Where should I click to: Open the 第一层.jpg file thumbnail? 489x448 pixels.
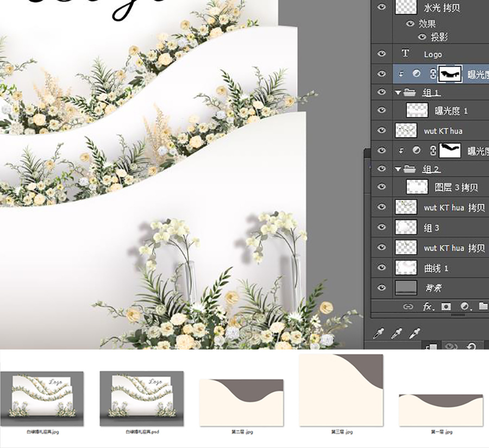click(x=441, y=410)
